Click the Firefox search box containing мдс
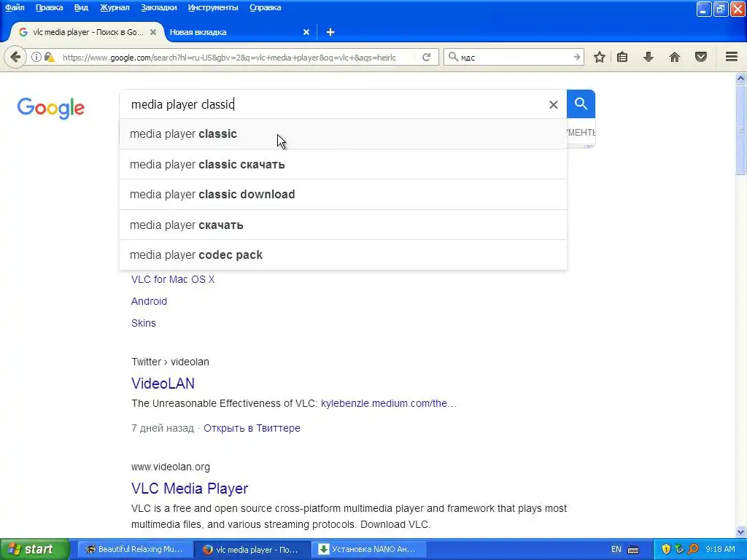Image resolution: width=747 pixels, height=560 pixels. (x=514, y=57)
